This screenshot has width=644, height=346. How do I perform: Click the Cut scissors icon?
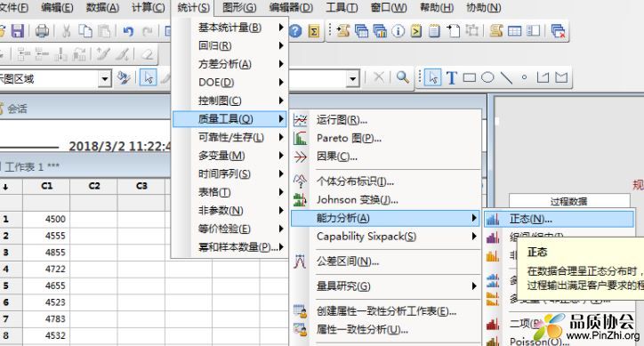[66, 31]
